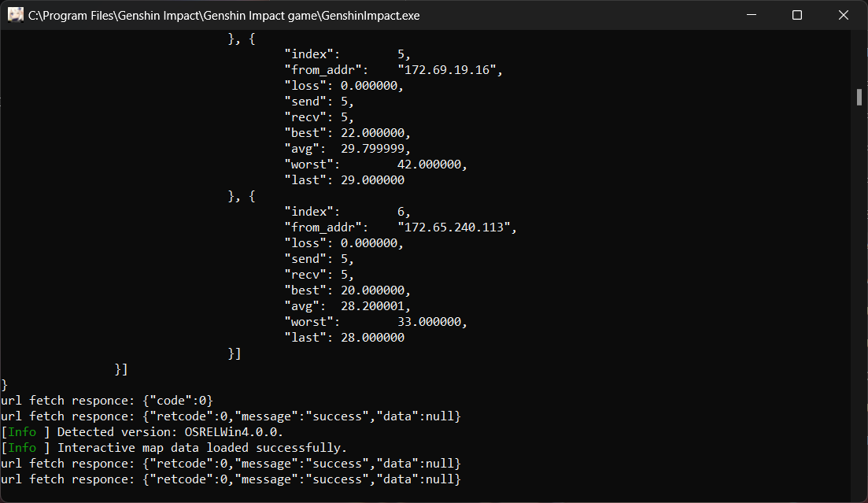Minimize the console window
Screen dimensions: 868x503
pyautogui.click(x=751, y=14)
